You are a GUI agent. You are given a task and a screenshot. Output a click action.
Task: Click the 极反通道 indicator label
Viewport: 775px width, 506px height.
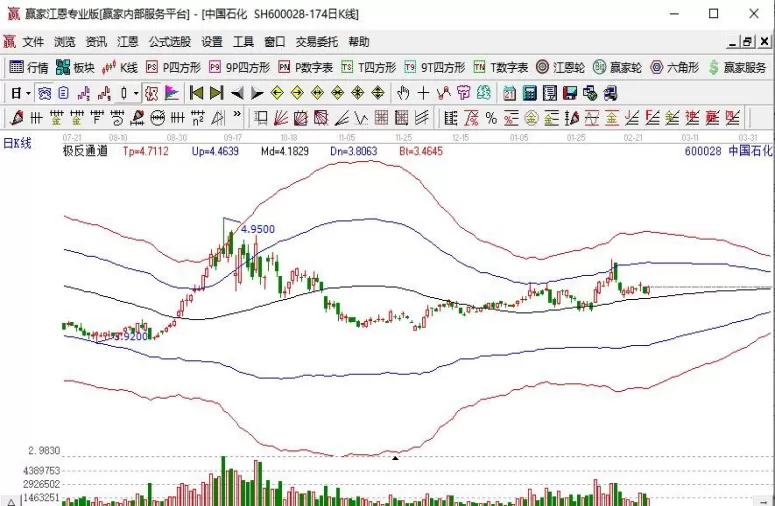coord(85,151)
